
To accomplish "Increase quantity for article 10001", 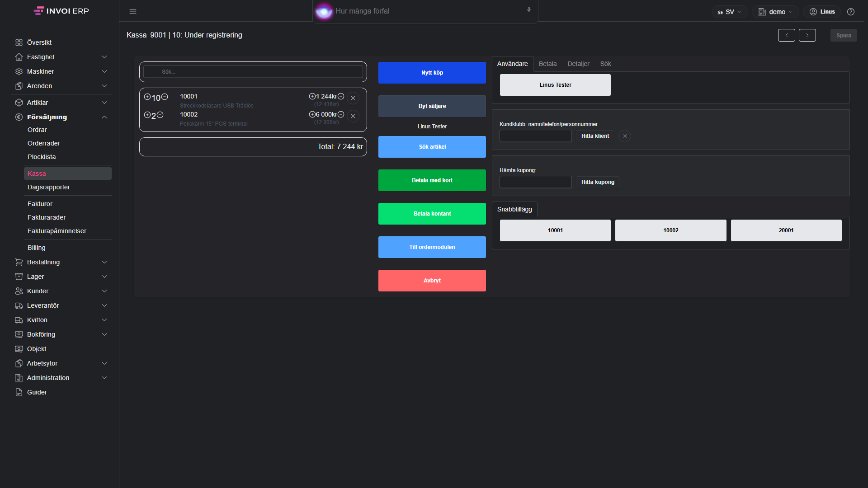I will [x=147, y=97].
